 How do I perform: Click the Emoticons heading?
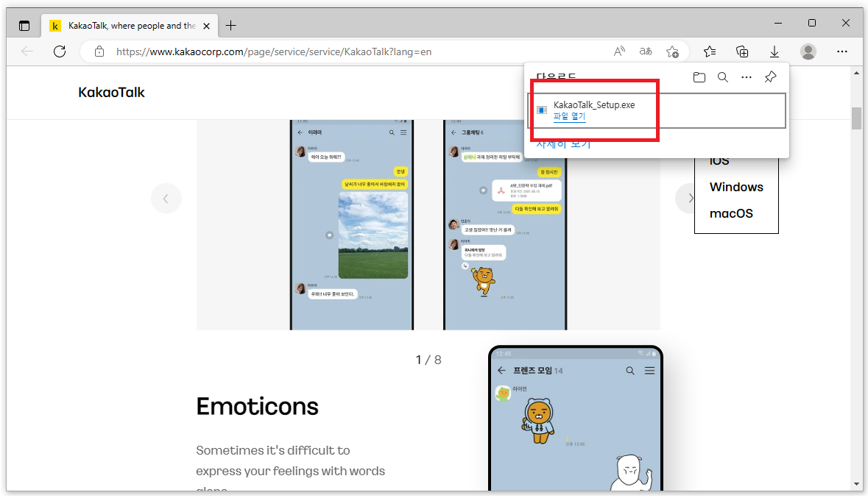[258, 407]
